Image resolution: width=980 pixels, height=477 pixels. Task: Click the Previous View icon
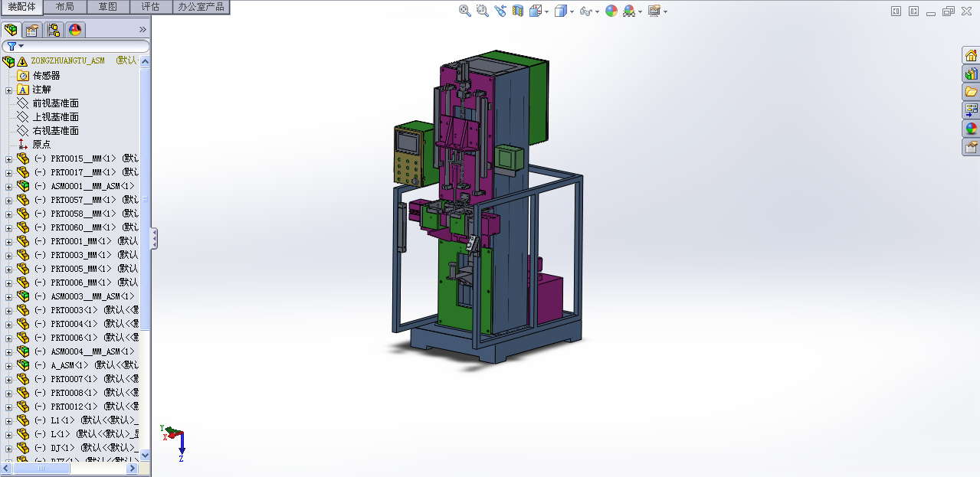pos(500,11)
